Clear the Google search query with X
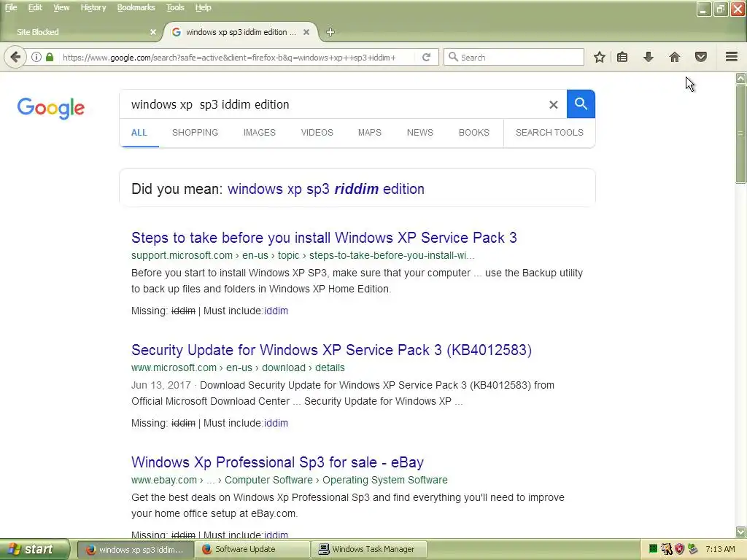747x560 pixels. [x=553, y=105]
